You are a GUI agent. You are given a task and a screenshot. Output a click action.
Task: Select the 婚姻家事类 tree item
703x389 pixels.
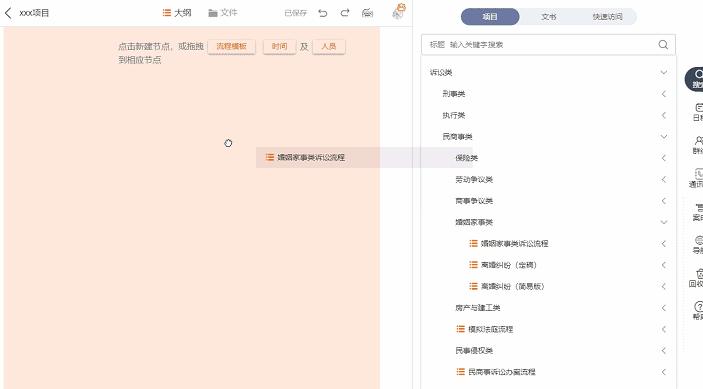[474, 222]
